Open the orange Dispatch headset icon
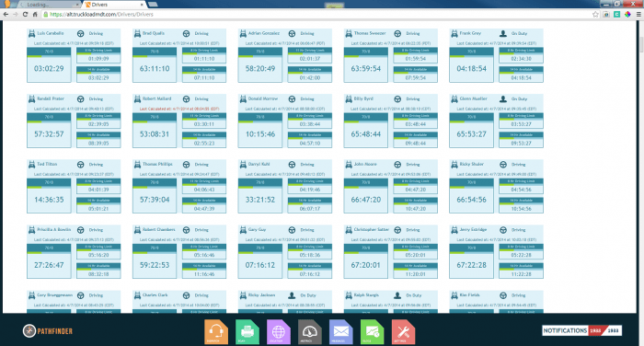The width and height of the screenshot is (644, 346). click(x=216, y=331)
